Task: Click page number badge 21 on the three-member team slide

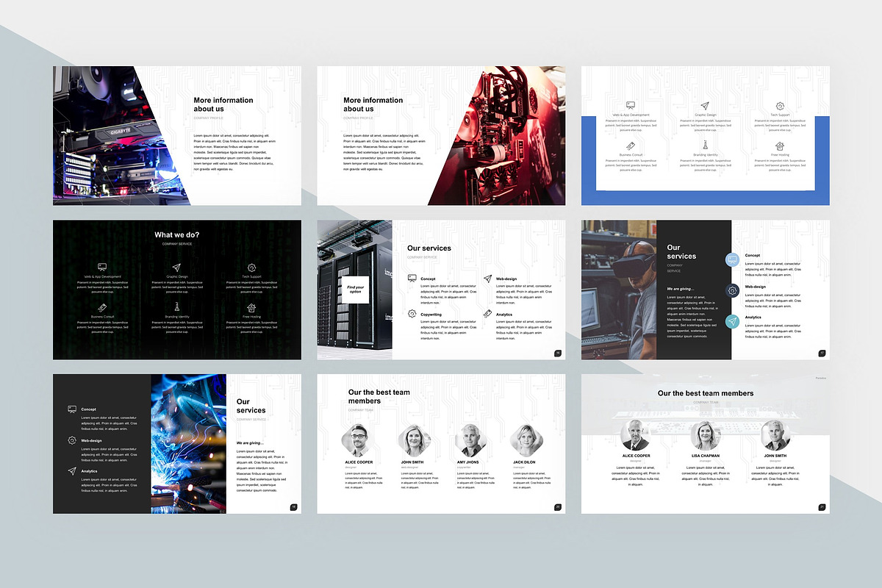Action: [x=822, y=506]
